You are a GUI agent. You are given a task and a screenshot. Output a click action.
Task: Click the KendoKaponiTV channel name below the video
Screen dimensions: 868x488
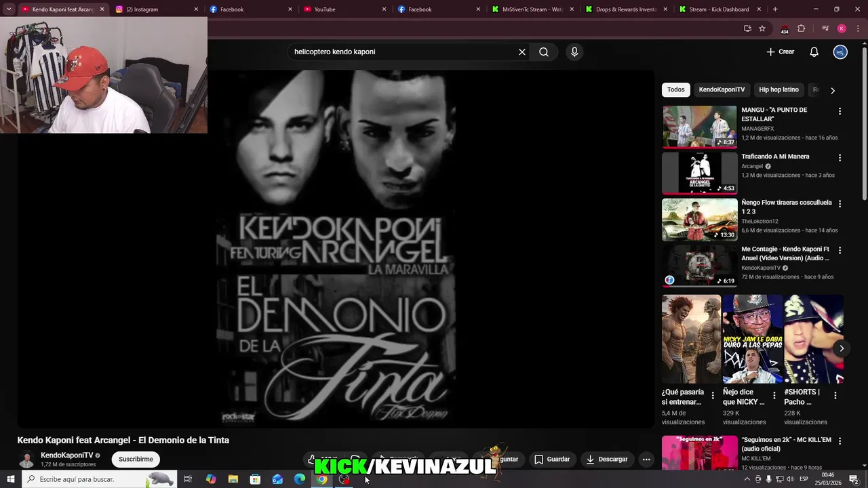click(66, 455)
